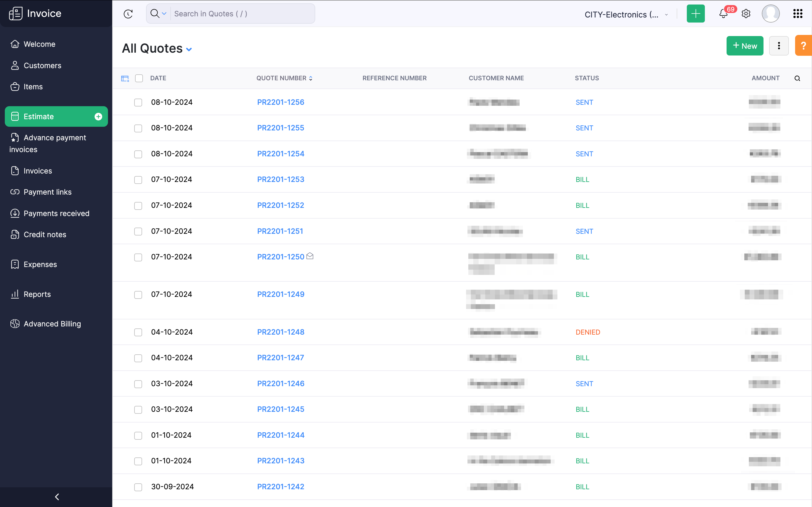Click the green quick-create plus icon
This screenshot has height=507, width=812.
coord(696,14)
